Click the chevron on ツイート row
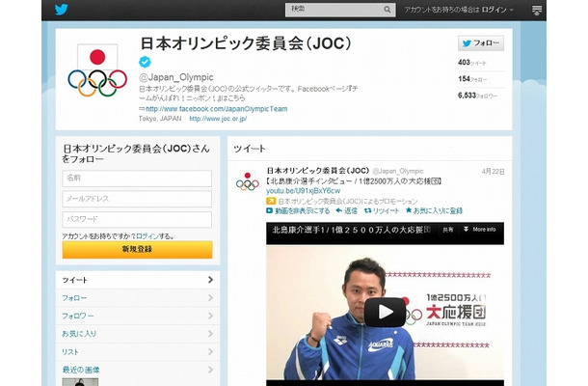This screenshot has width=588, height=386. [210, 280]
